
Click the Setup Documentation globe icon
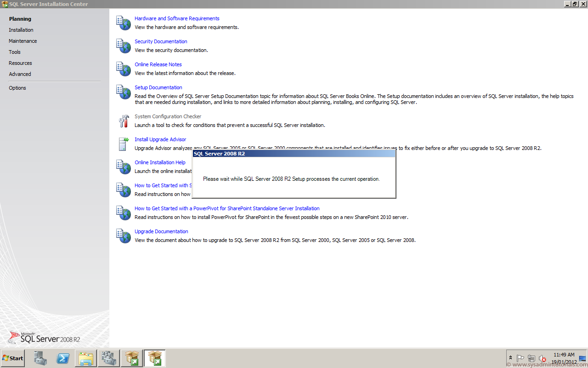pyautogui.click(x=124, y=92)
